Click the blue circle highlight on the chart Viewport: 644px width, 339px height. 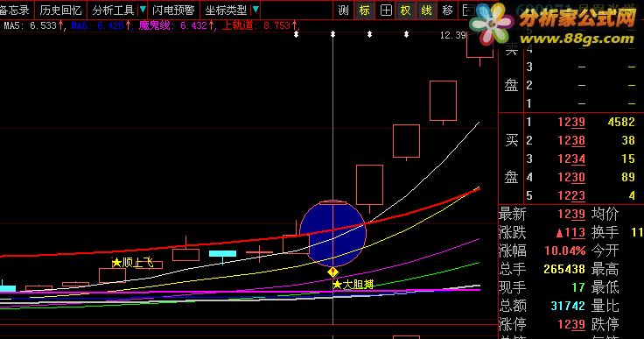pyautogui.click(x=332, y=233)
